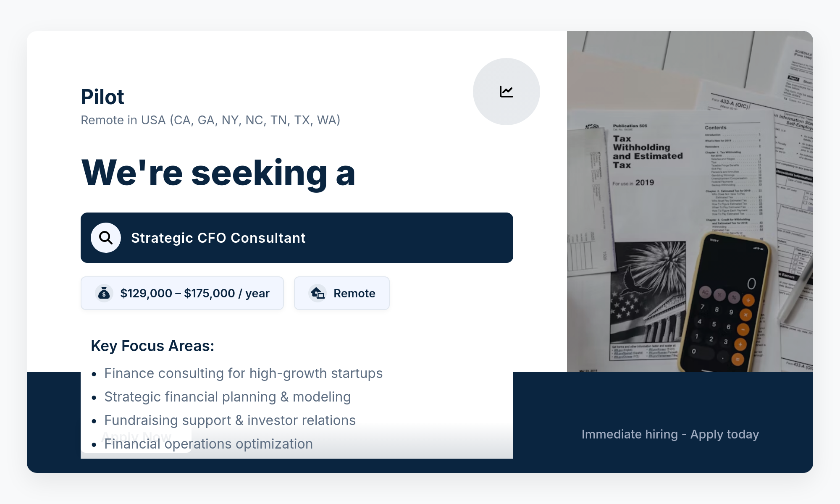The height and width of the screenshot is (504, 840).
Task: Click the Immediate hiring - Apply today text
Action: point(670,434)
